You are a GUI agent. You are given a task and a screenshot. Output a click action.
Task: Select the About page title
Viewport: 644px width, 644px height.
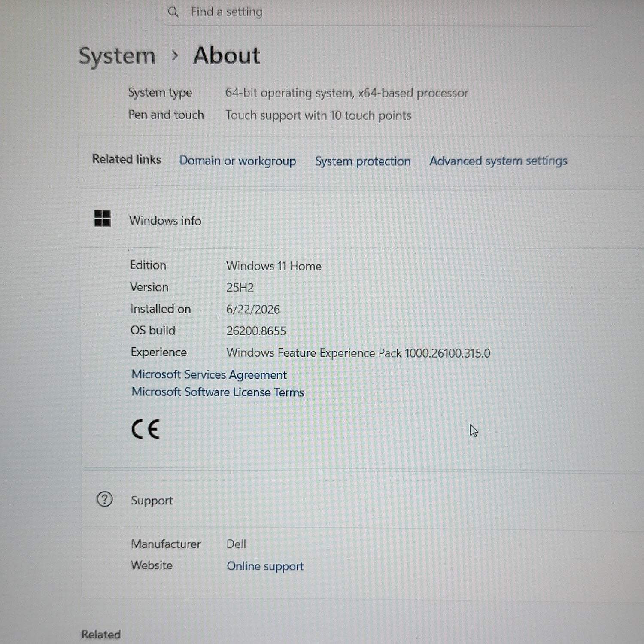click(227, 55)
